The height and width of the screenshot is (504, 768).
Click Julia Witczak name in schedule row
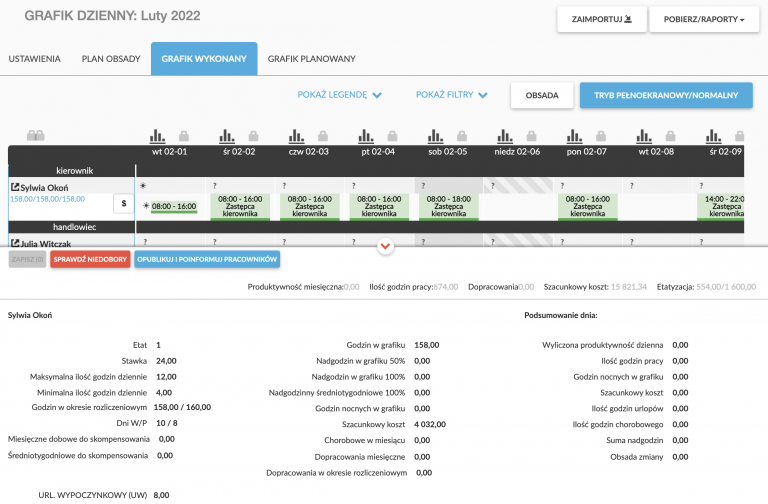pos(46,243)
